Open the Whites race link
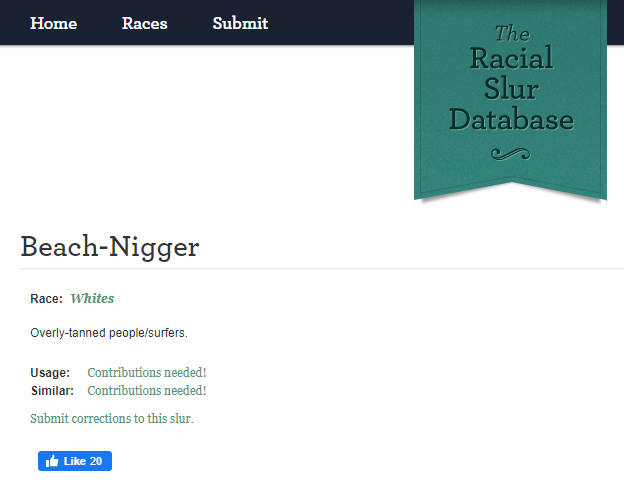The width and height of the screenshot is (624, 495). point(92,298)
